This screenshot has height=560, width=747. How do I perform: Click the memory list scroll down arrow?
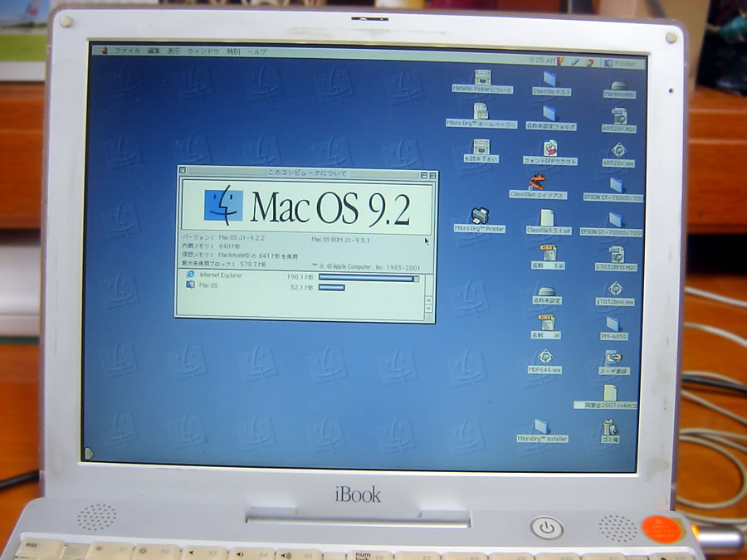tap(428, 309)
